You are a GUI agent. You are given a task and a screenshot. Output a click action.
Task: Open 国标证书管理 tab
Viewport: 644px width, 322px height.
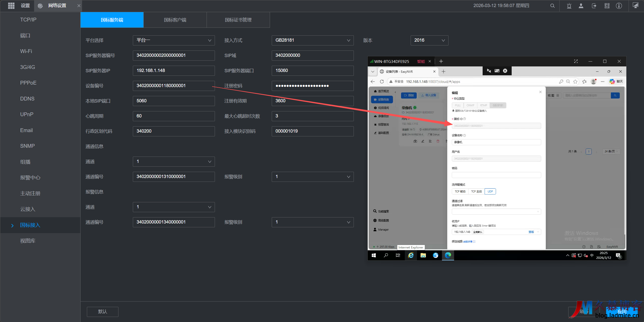[238, 20]
